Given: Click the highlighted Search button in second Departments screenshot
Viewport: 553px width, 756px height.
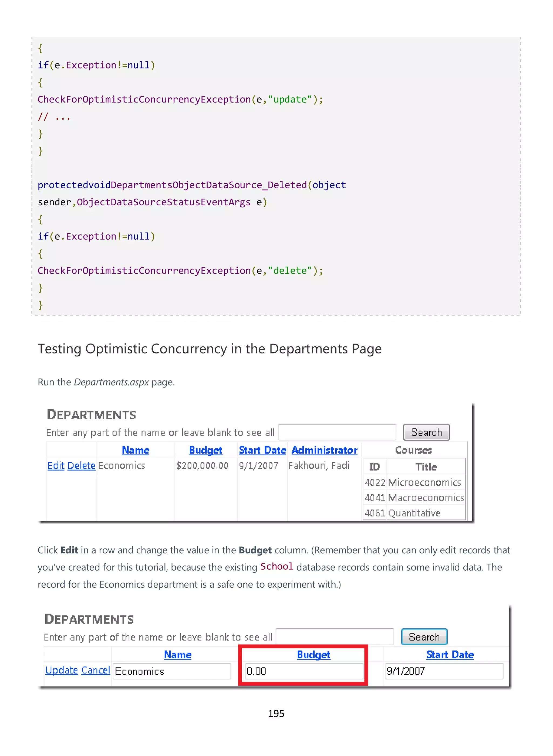Looking at the screenshot, I should pos(424,636).
